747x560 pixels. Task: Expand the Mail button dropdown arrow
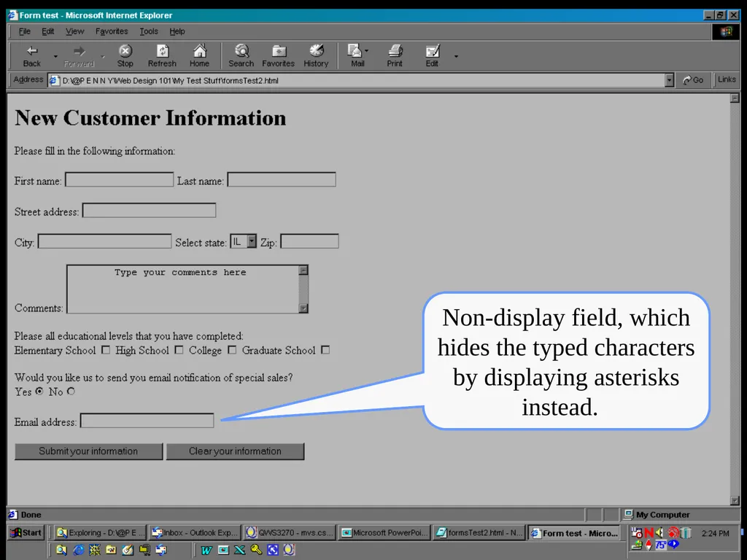(x=366, y=50)
